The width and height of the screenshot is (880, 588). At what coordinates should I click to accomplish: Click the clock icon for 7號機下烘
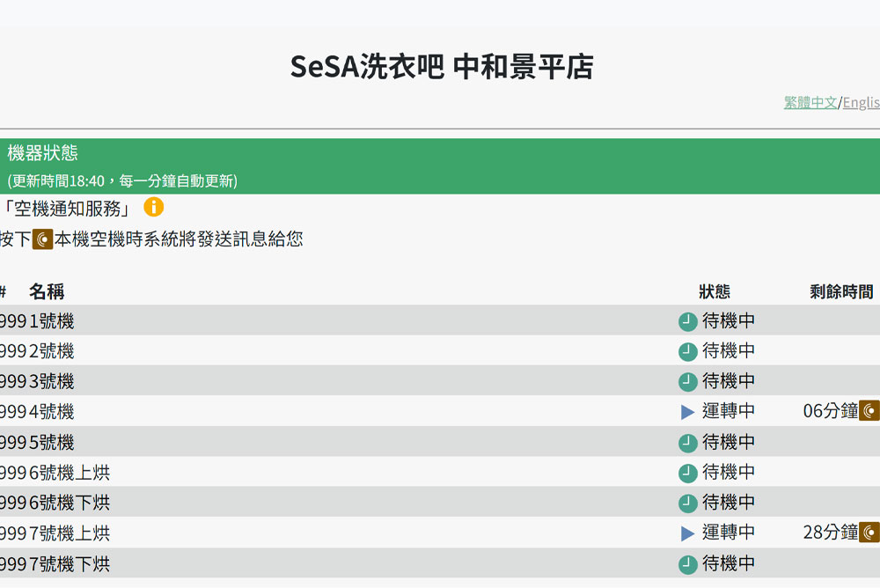[x=687, y=563]
